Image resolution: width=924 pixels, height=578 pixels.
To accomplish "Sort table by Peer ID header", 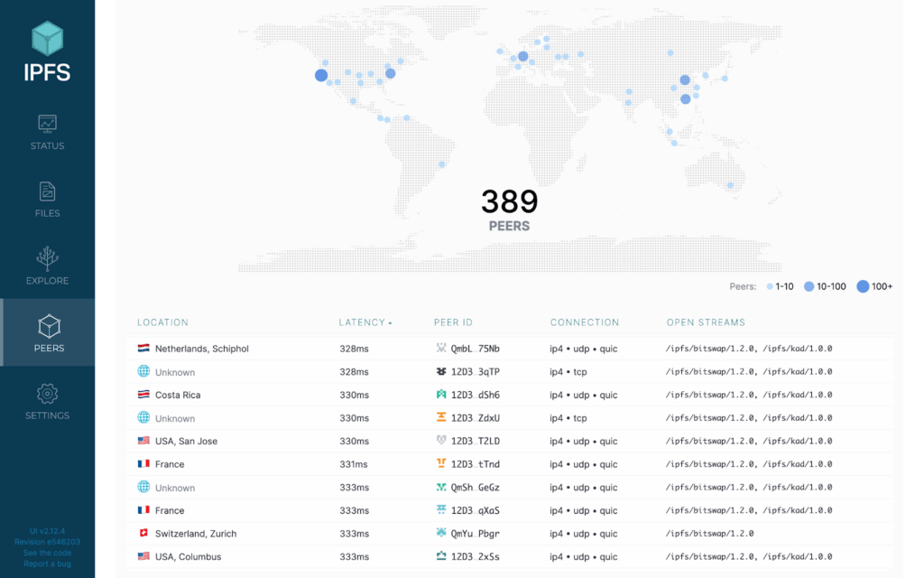I will 453,322.
